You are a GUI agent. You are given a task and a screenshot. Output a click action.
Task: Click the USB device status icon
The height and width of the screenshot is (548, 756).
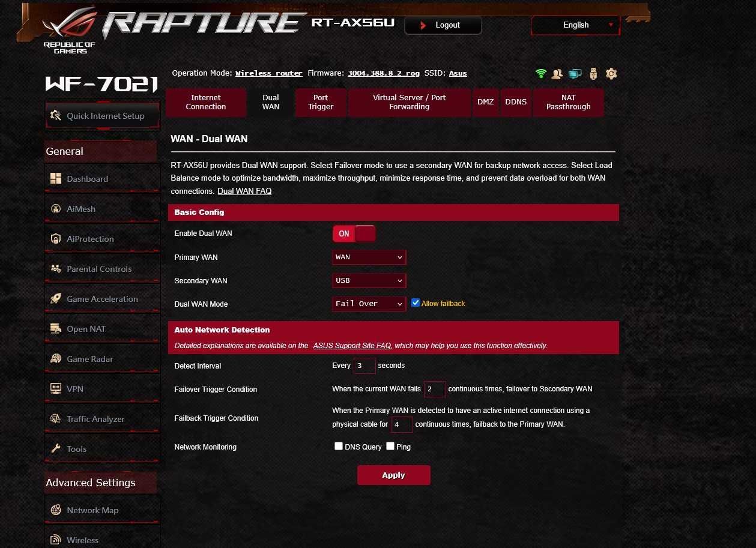tap(593, 74)
